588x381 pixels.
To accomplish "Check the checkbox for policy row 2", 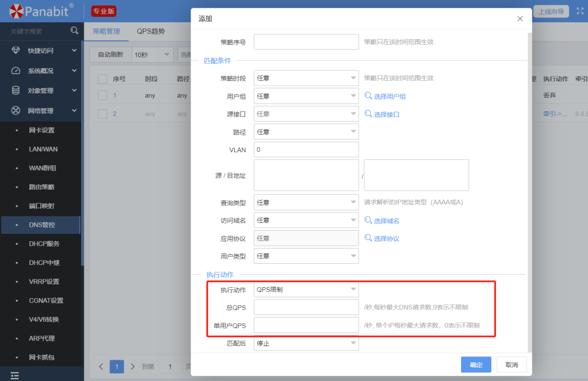I will coord(102,114).
